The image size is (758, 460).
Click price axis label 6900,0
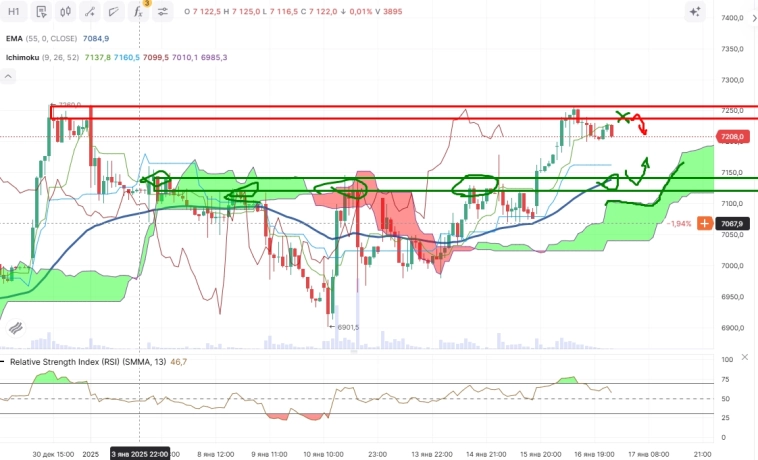732,328
